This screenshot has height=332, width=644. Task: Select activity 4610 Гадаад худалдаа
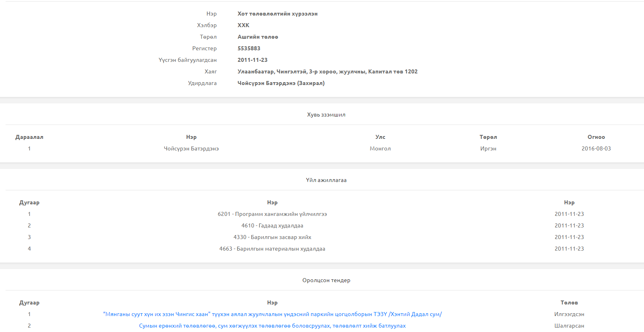coord(272,225)
